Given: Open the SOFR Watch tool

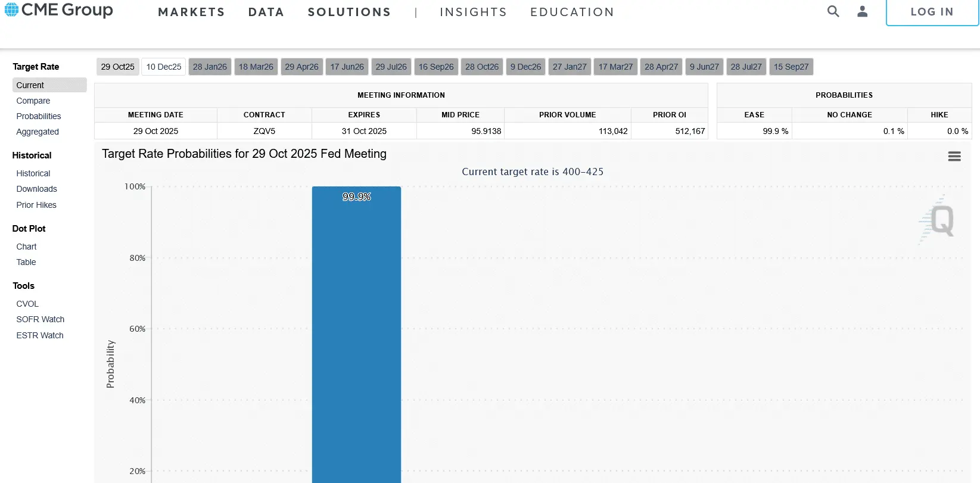Looking at the screenshot, I should click(x=41, y=319).
